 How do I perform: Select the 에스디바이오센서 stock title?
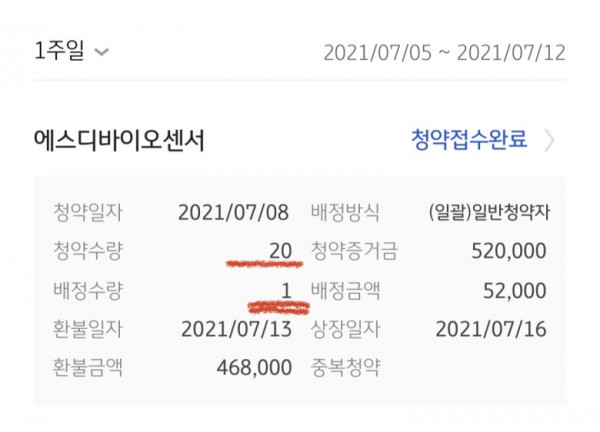(119, 140)
